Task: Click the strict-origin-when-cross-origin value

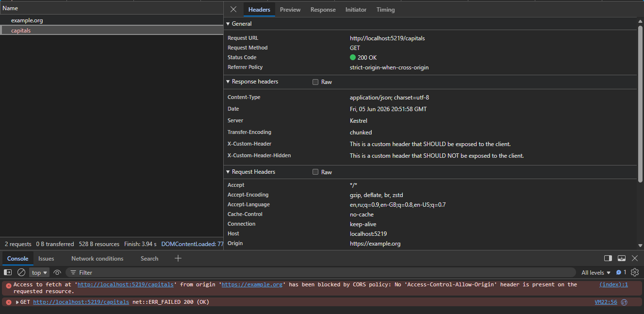Action: coord(389,67)
